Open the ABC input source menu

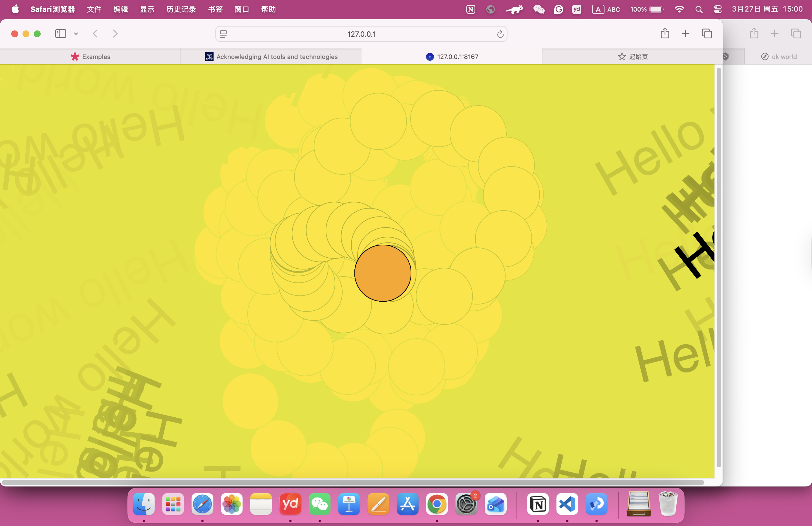pos(606,9)
